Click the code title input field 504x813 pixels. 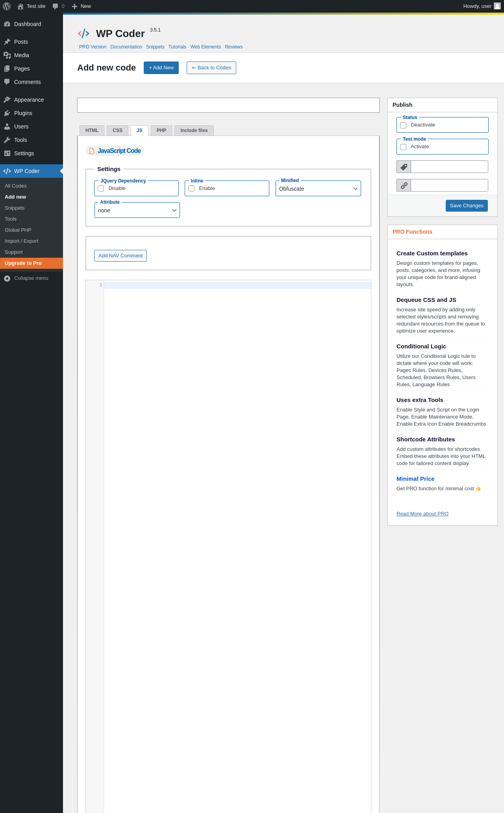[228, 105]
